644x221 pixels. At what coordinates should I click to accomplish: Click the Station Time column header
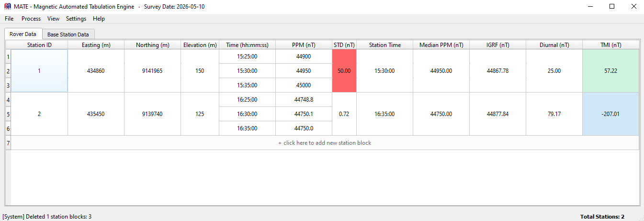[384, 45]
